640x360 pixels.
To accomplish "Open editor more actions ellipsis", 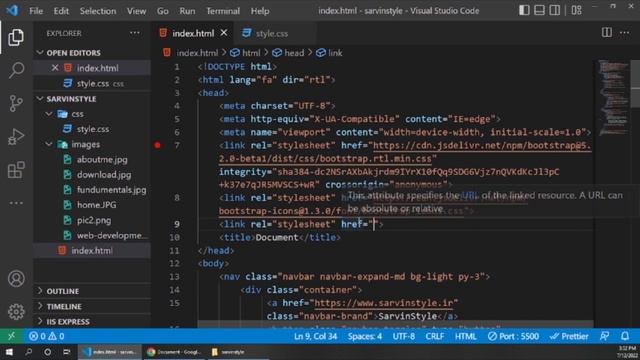I will coord(624,33).
